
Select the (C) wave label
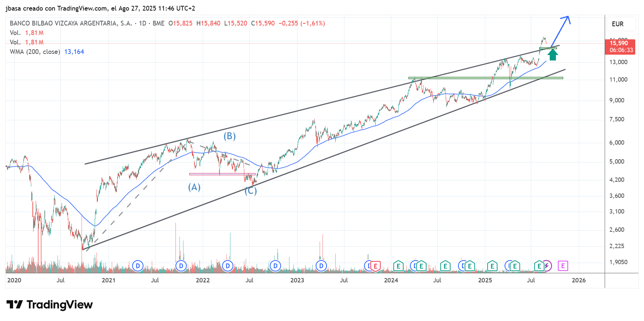point(251,191)
